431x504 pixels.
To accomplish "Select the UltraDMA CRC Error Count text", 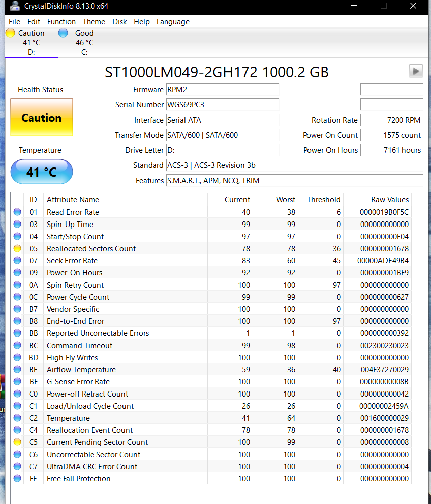I will (92, 466).
